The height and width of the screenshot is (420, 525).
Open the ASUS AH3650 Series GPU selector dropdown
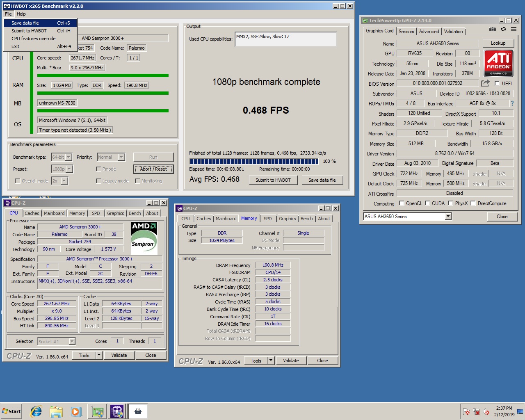pyautogui.click(x=407, y=216)
